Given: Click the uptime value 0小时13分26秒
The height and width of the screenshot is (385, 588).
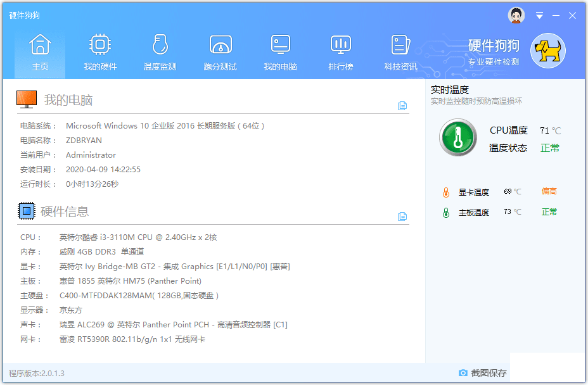Looking at the screenshot, I should [x=93, y=184].
